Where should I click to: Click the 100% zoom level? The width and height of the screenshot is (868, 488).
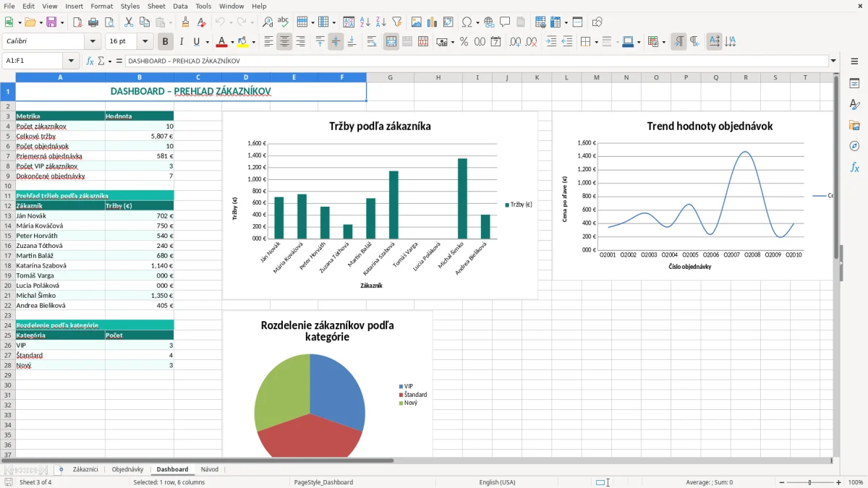pos(856,482)
